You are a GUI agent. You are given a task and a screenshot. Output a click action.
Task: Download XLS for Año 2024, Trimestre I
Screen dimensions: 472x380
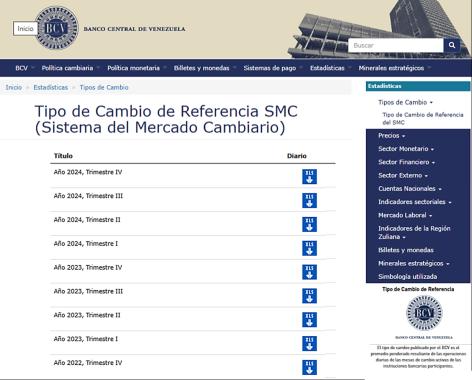(309, 248)
